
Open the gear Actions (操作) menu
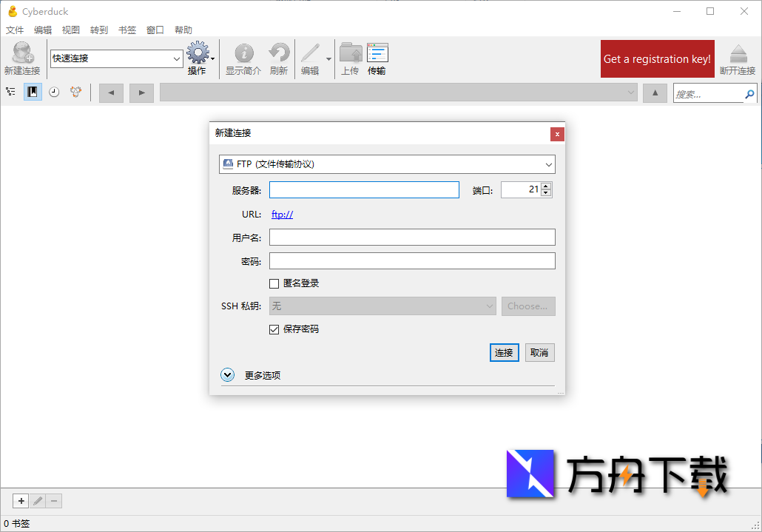click(x=198, y=54)
